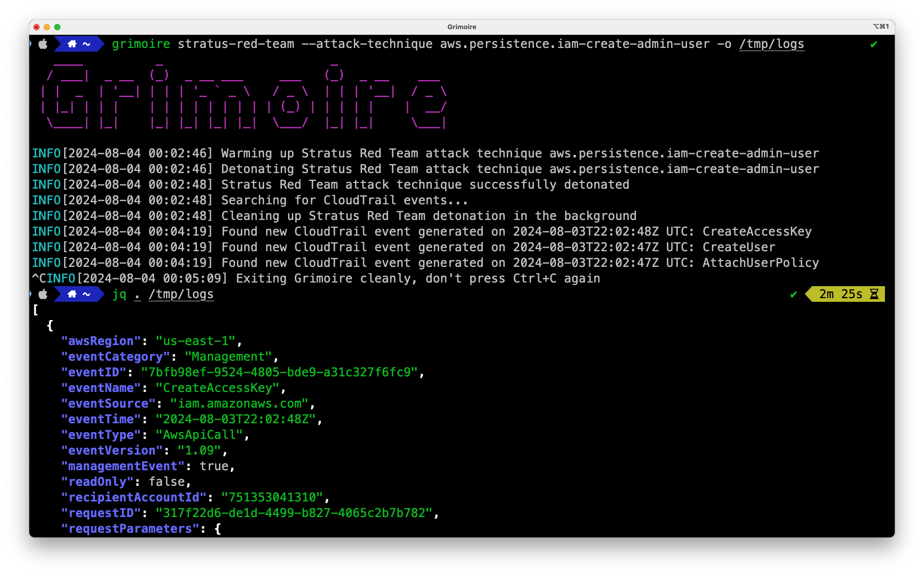Image resolution: width=924 pixels, height=576 pixels.
Task: Click the 'grimoire' command word
Action: point(141,44)
